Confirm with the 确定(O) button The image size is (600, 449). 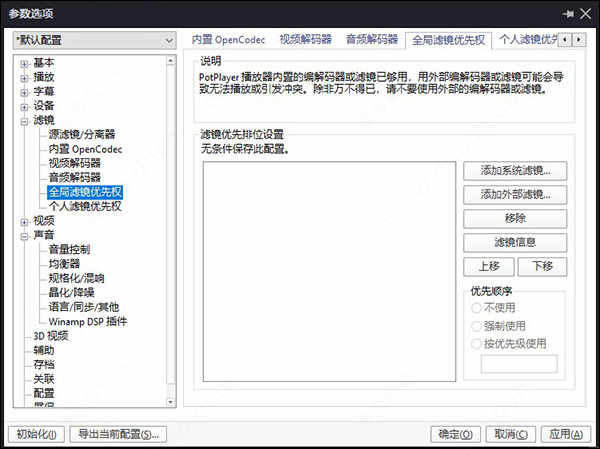point(455,434)
